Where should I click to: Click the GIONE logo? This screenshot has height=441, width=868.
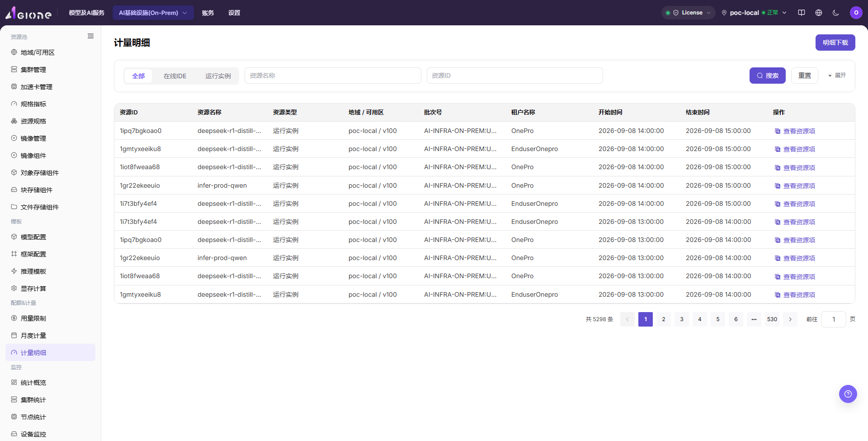28,13
